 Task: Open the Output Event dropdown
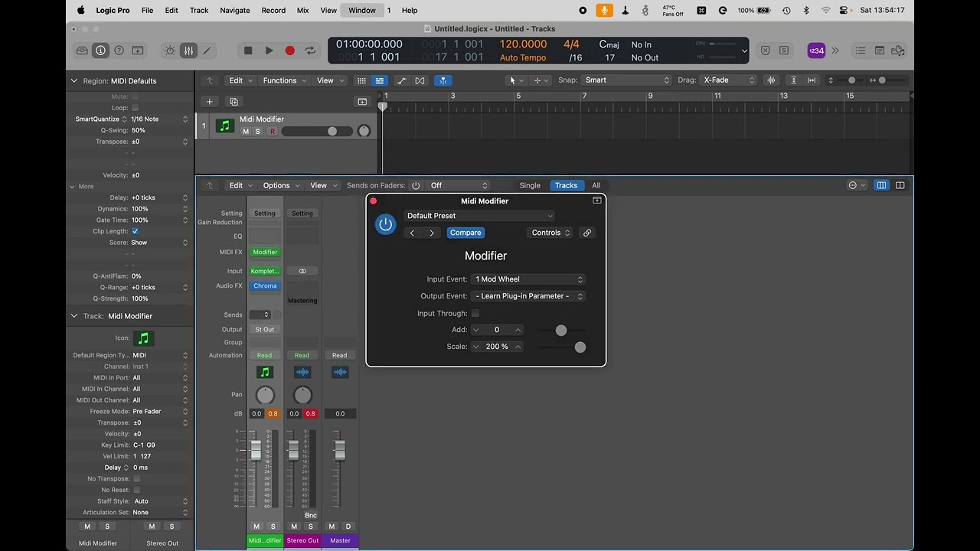pyautogui.click(x=528, y=296)
